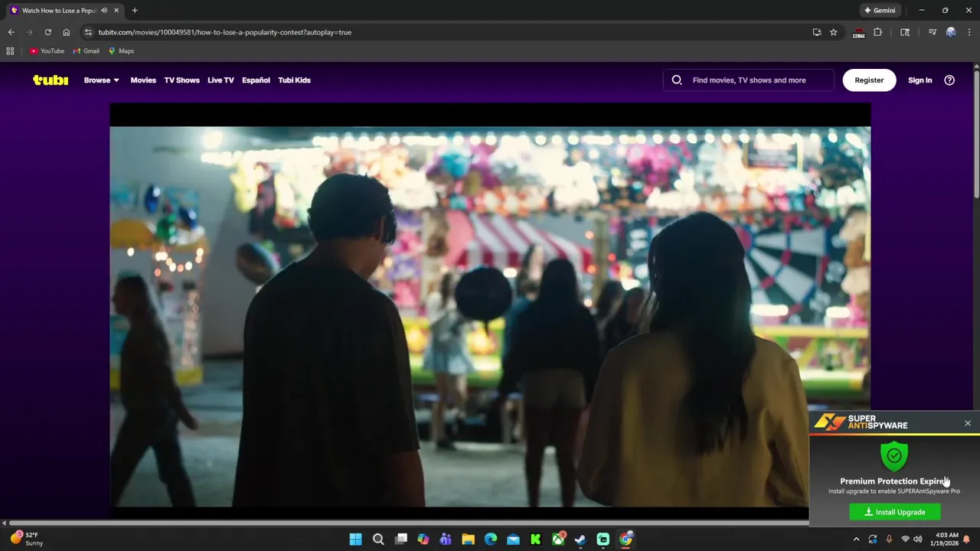This screenshot has width=980, height=551.
Task: Close the Tubi browser tab
Action: click(116, 11)
